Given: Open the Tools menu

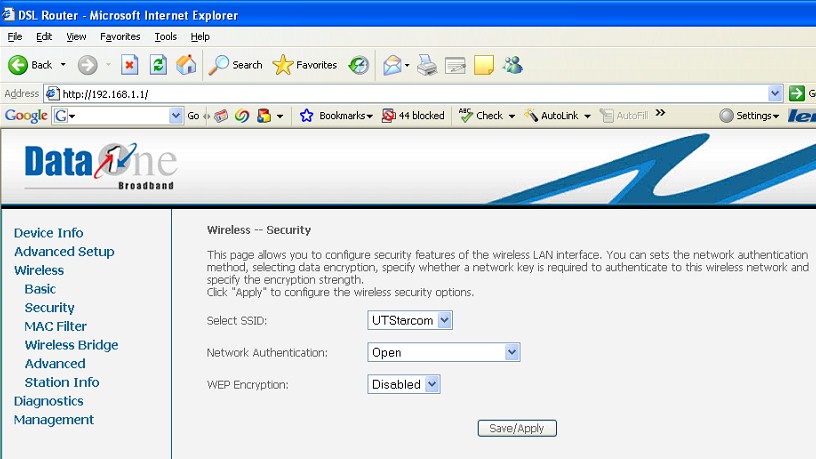Looking at the screenshot, I should (165, 36).
